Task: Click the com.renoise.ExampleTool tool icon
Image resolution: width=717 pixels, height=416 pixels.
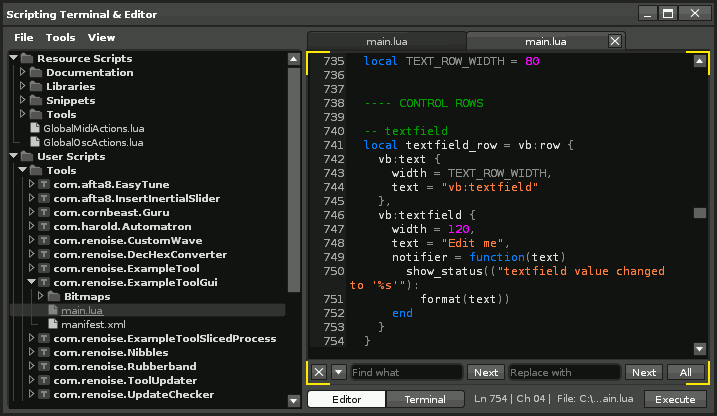Action: click(44, 268)
